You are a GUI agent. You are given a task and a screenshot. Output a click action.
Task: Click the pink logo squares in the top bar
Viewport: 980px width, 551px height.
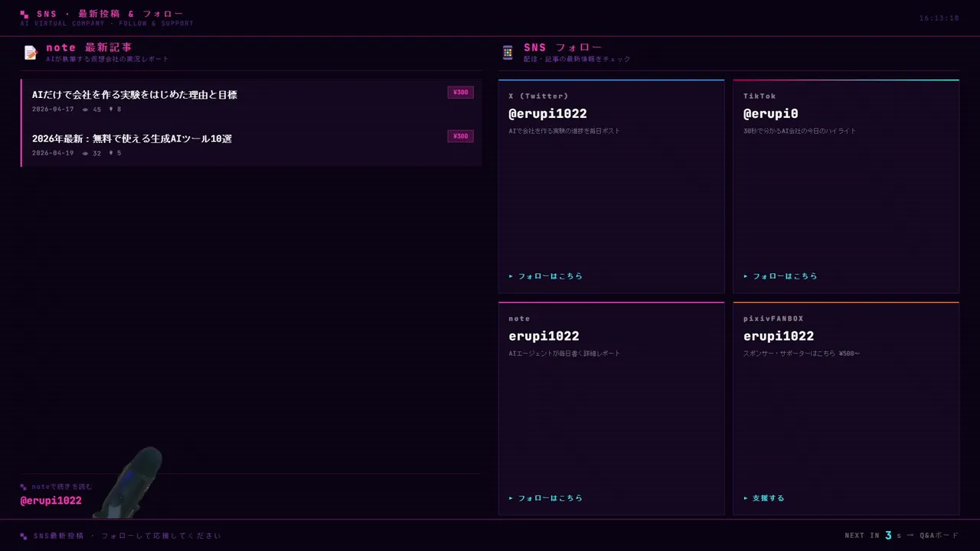pyautogui.click(x=24, y=15)
